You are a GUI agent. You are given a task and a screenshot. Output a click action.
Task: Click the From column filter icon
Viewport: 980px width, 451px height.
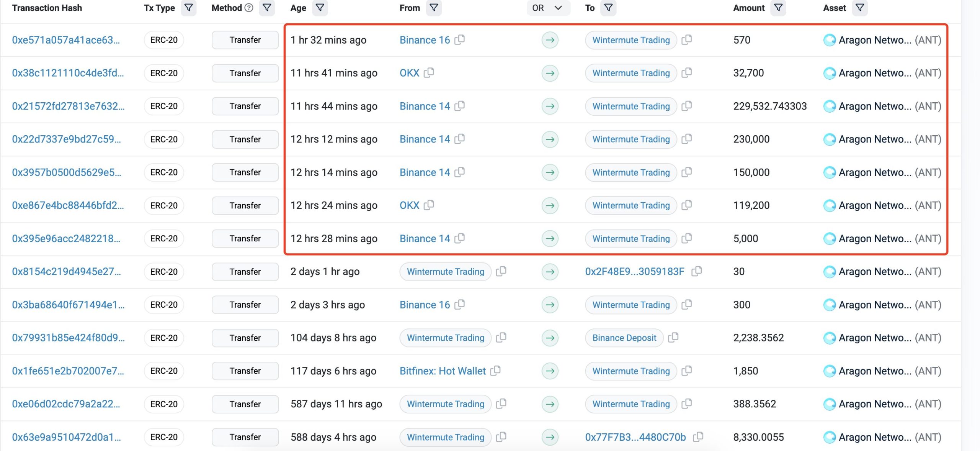(434, 8)
